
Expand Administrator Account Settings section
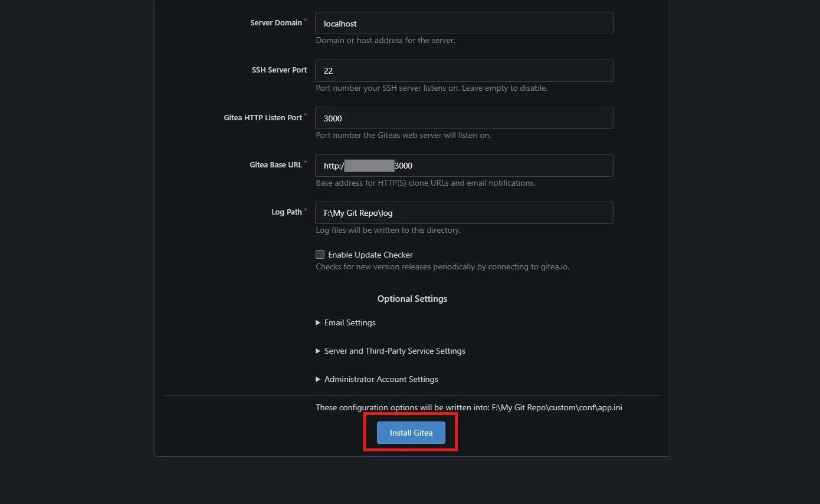[x=377, y=379]
